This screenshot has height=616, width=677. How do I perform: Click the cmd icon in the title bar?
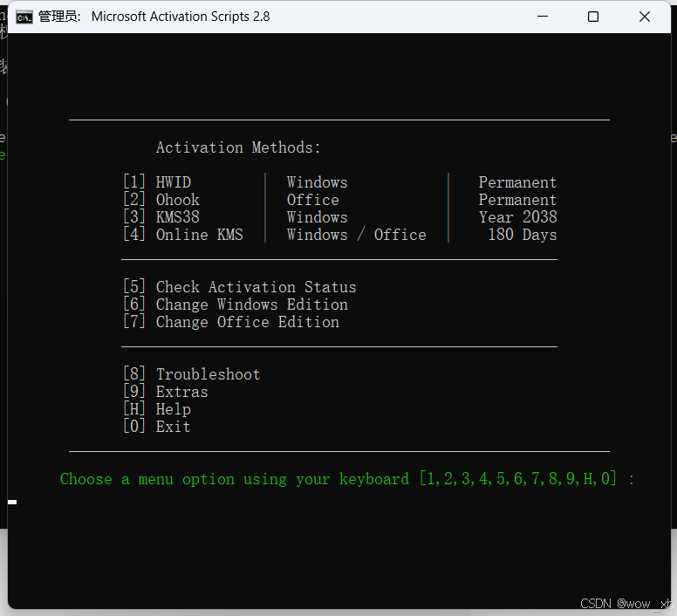coord(24,17)
